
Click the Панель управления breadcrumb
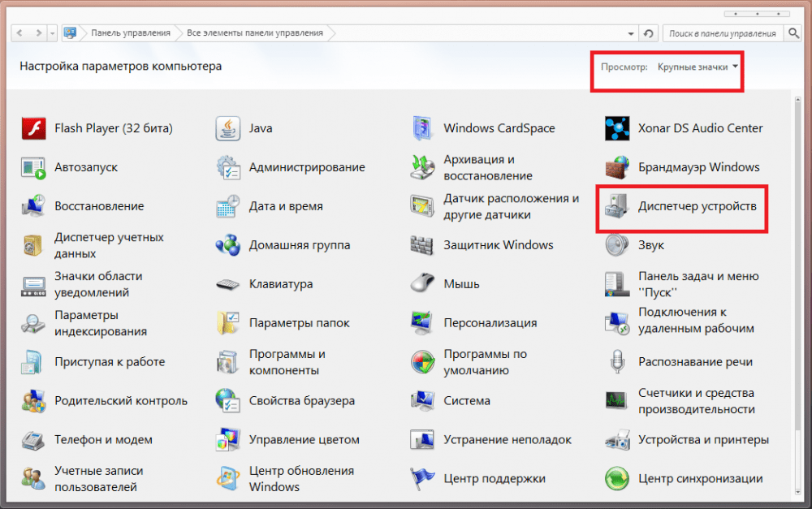[130, 33]
